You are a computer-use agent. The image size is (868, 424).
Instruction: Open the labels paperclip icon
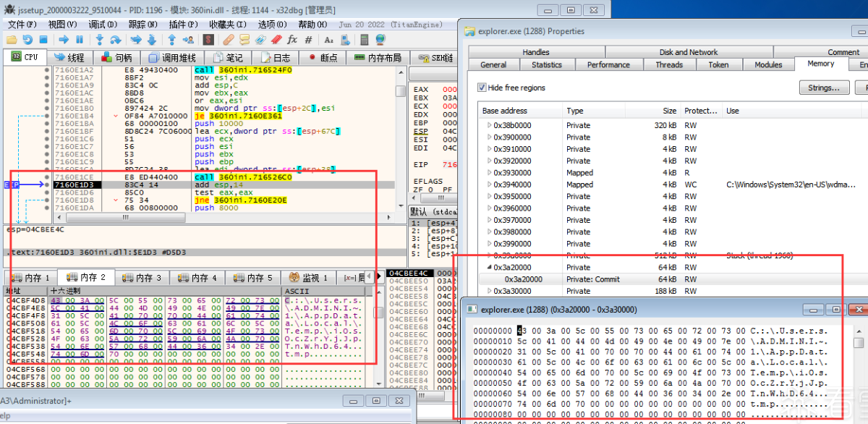click(x=260, y=40)
